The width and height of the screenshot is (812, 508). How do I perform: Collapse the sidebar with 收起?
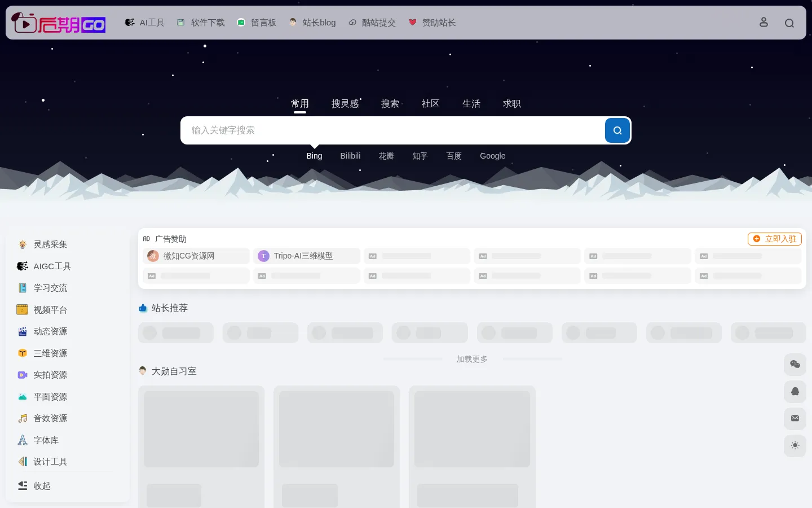point(34,486)
